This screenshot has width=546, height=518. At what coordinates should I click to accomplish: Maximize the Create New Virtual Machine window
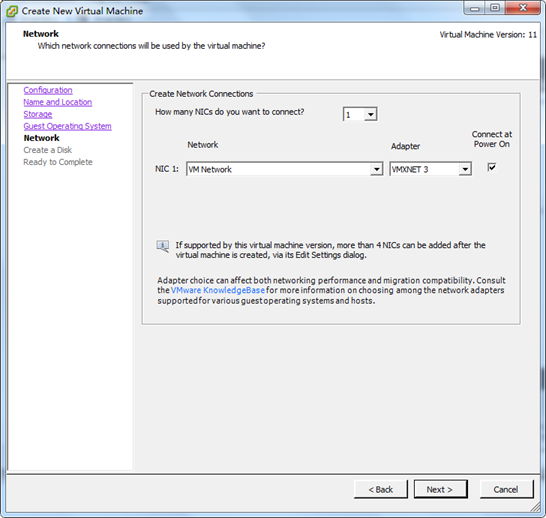pyautogui.click(x=495, y=8)
